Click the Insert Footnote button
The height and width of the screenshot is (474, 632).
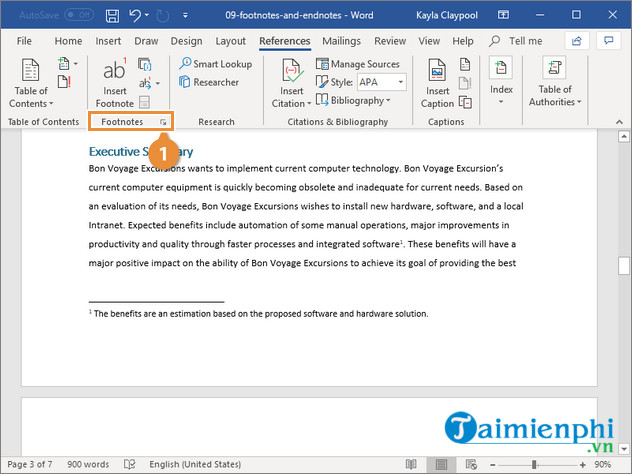(x=114, y=82)
